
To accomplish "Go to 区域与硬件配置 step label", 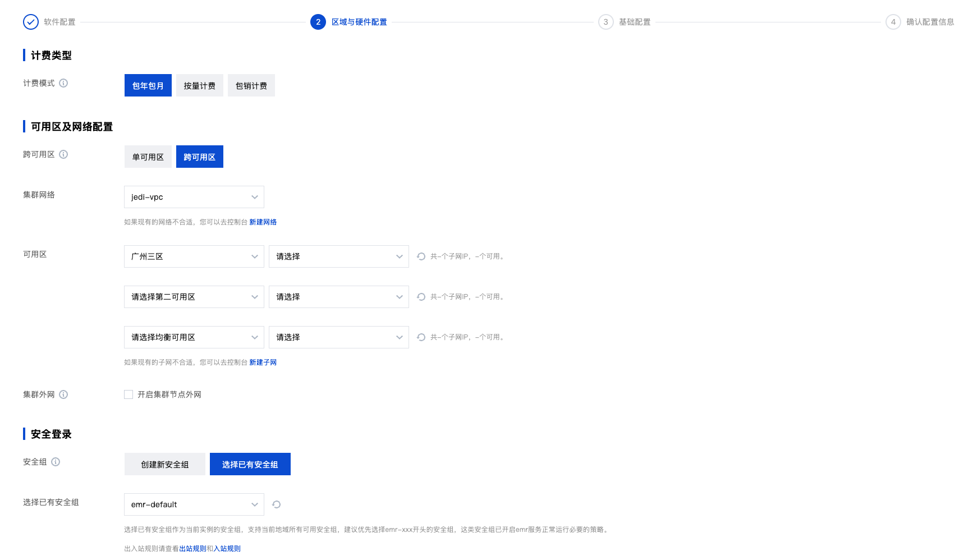I will 359,22.
